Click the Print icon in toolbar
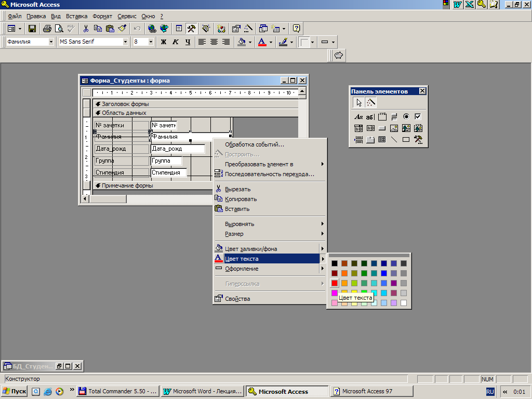This screenshot has height=399, width=532. (47, 29)
